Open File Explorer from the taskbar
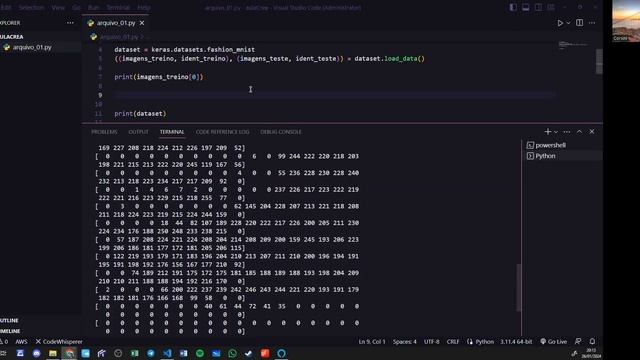The height and width of the screenshot is (360, 640). [x=53, y=353]
